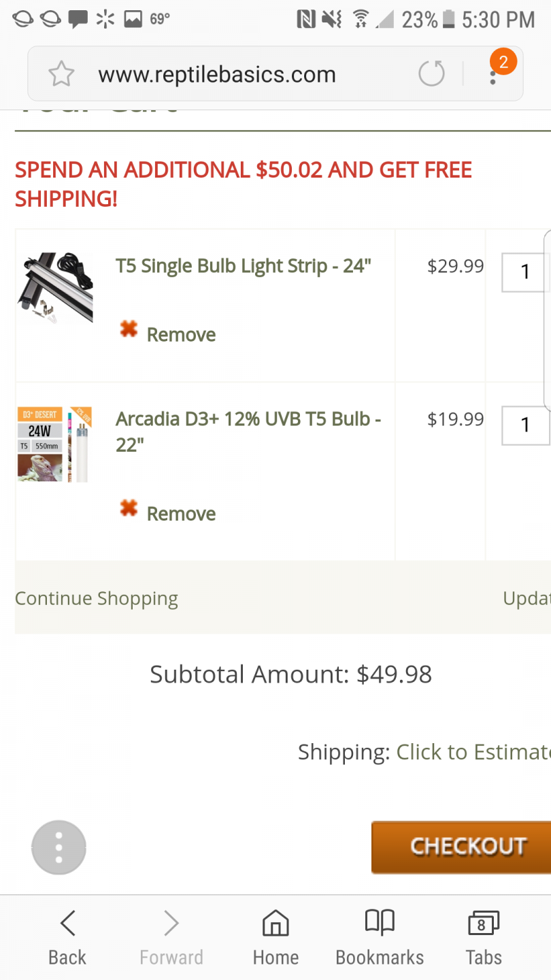Click orange X icon for Arcadia bulb

[129, 508]
